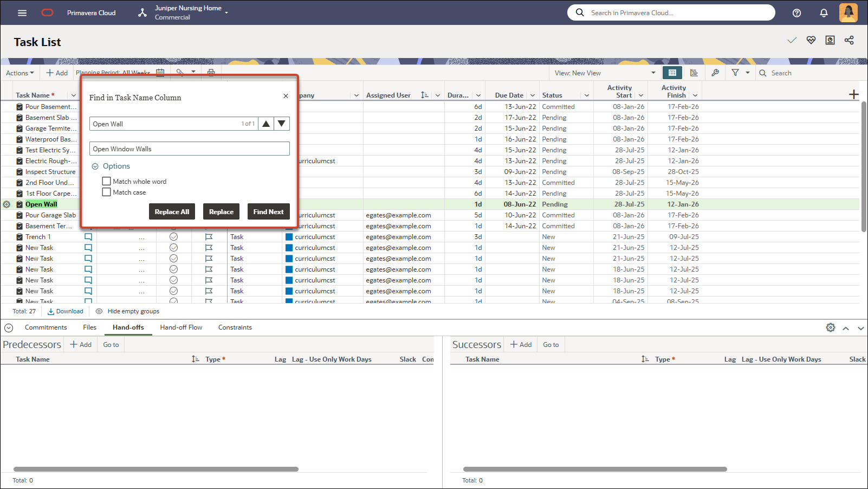868x489 pixels.
Task: Click the Download link
Action: [x=66, y=311]
